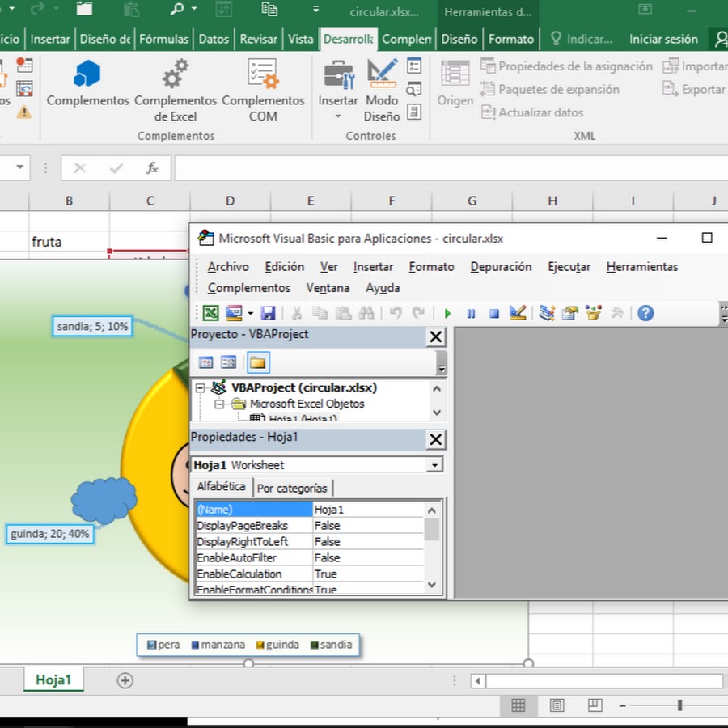Click the Reset stop icon in VBA toolbar
This screenshot has height=728, width=728.
[x=493, y=314]
